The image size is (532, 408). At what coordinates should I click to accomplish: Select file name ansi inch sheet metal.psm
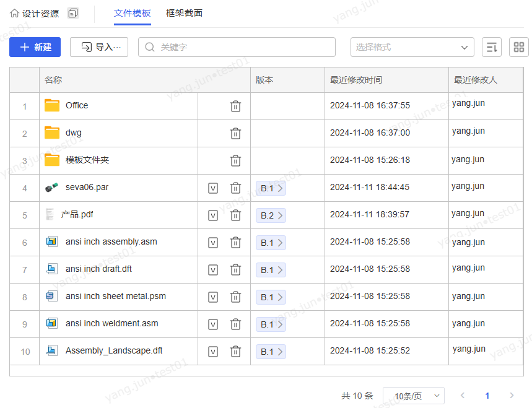[x=116, y=296]
